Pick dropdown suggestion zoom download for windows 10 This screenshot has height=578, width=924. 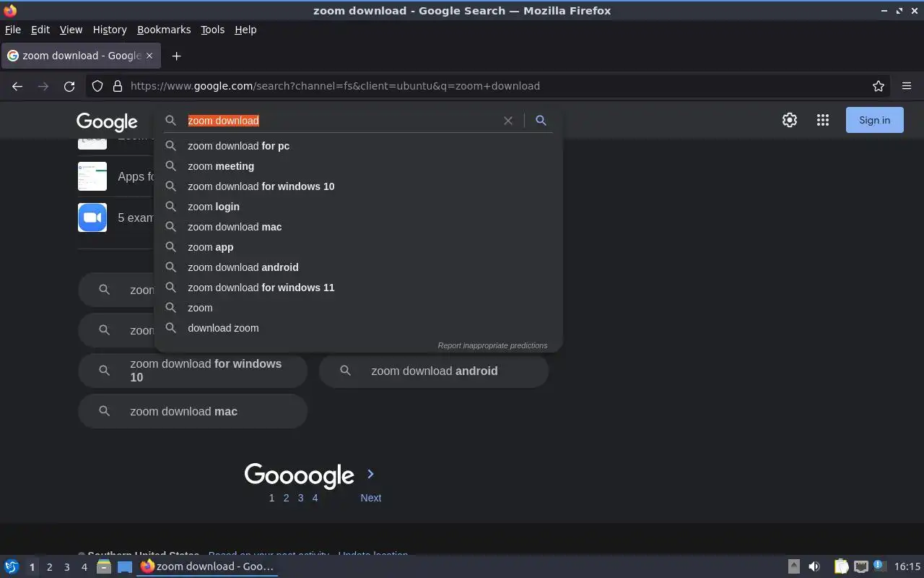358,186
